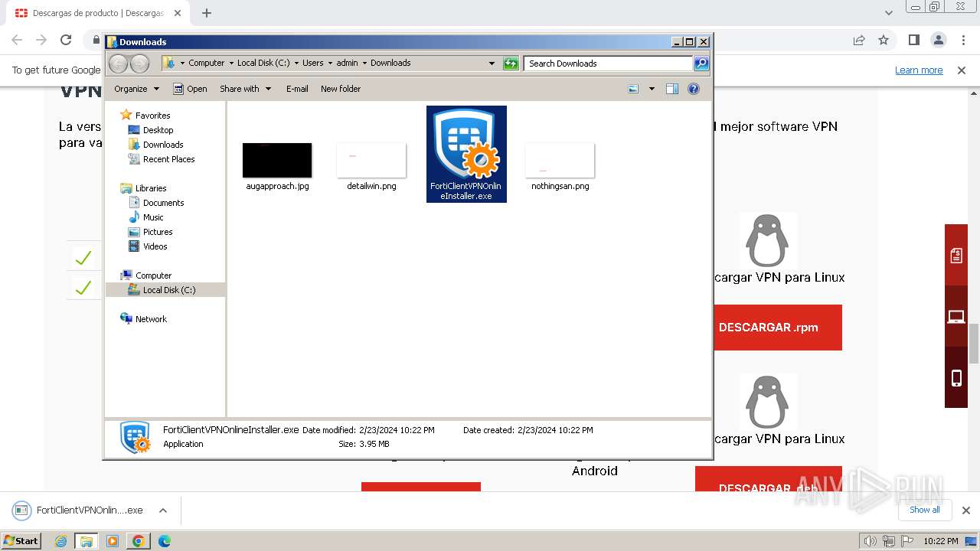This screenshot has width=980, height=551.
Task: Select Computer in address breadcrumb
Action: click(x=207, y=64)
